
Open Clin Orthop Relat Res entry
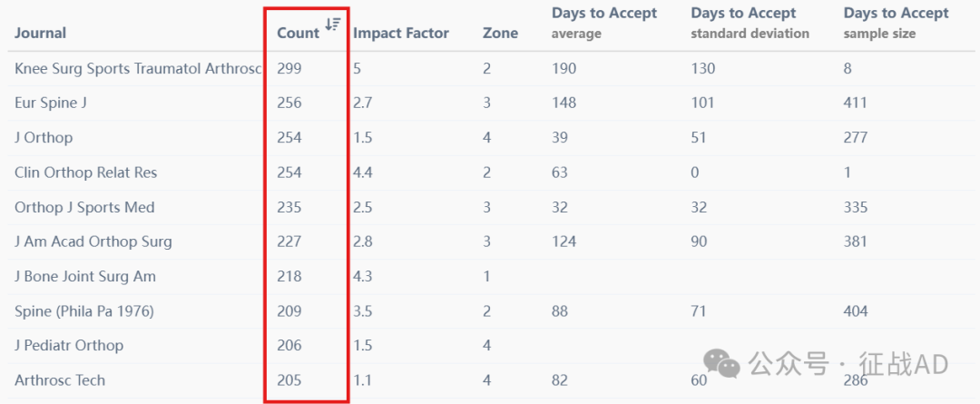coord(85,172)
